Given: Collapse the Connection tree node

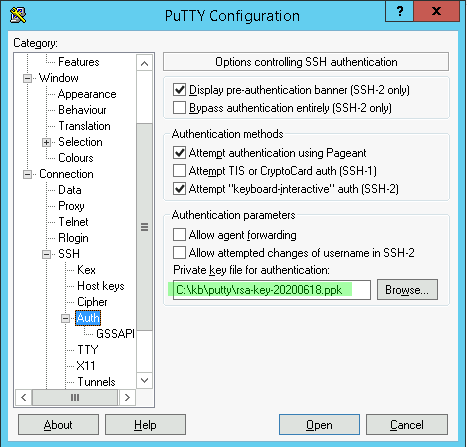Looking at the screenshot, I should point(27,175).
